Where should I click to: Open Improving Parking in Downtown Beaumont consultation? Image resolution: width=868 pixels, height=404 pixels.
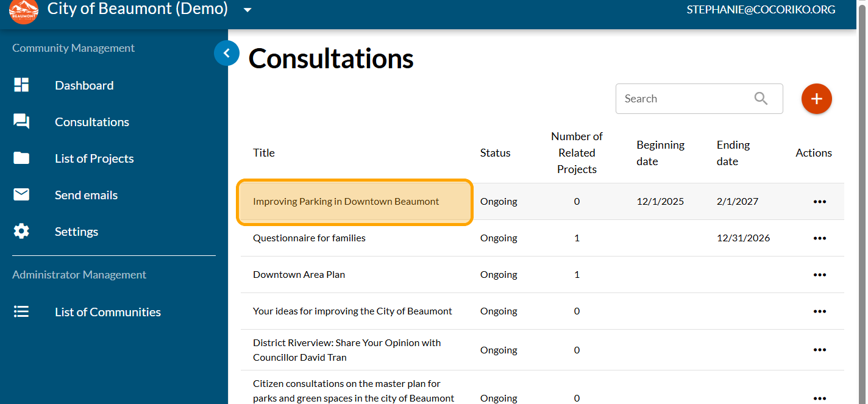click(346, 202)
